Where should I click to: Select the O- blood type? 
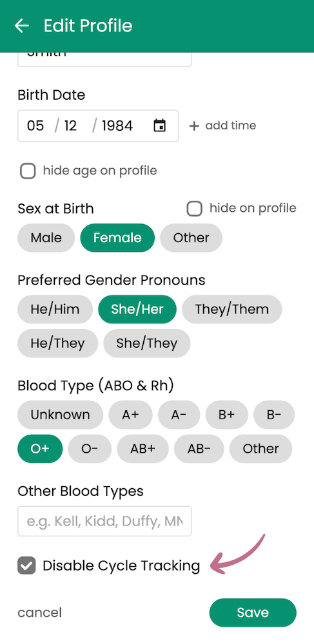90,449
